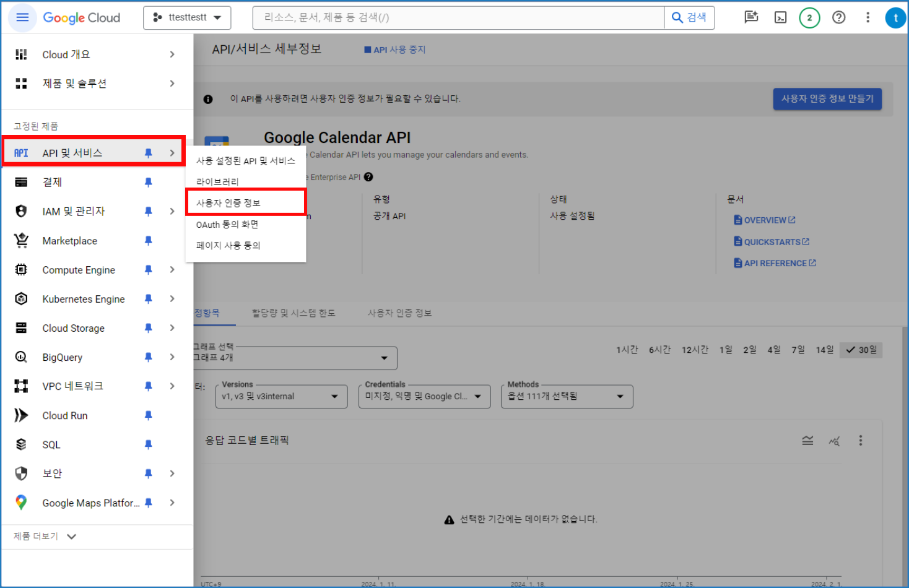Open the ttesttestt project selector dropdown
This screenshot has width=909, height=588.
pos(187,18)
